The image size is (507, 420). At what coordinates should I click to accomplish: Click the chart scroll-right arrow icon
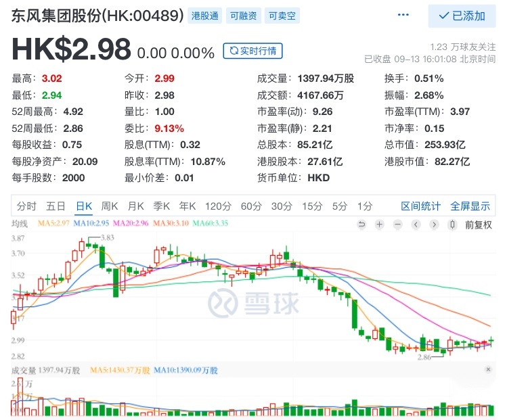tap(435, 225)
